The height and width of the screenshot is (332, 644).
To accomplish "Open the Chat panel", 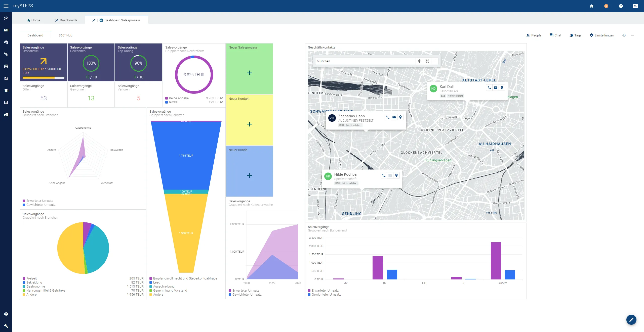I will tap(555, 35).
